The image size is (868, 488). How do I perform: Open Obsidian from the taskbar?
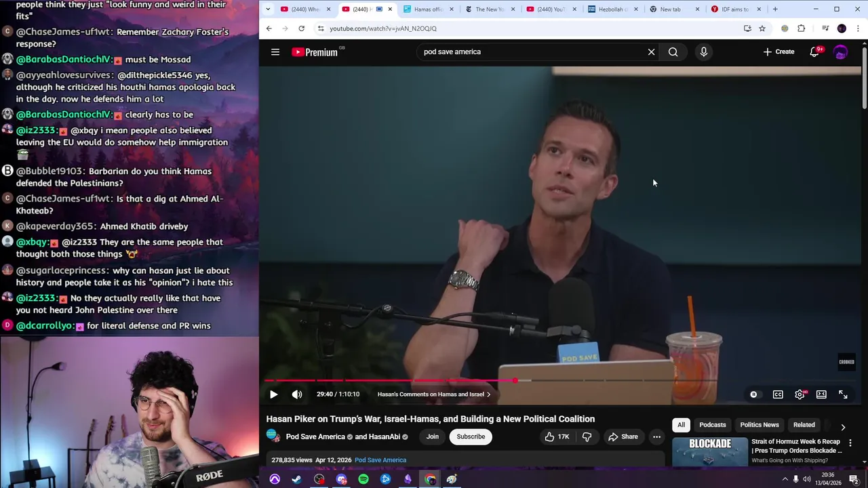[408, 480]
